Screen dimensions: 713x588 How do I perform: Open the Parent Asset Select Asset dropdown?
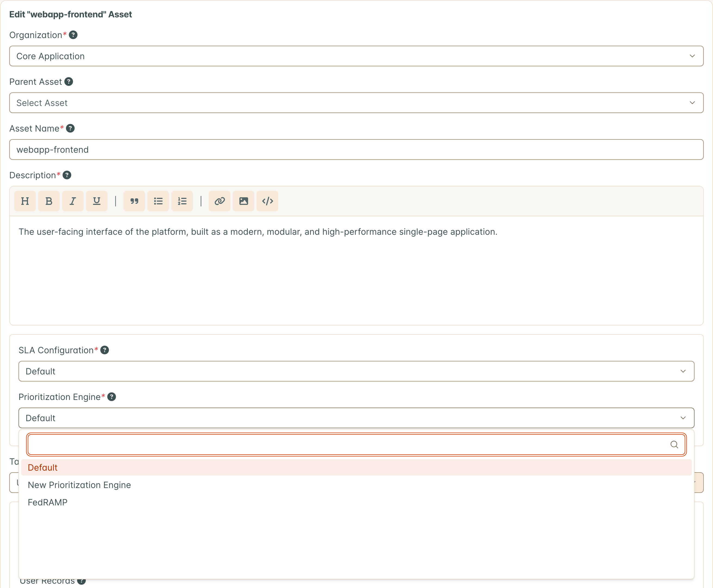356,103
